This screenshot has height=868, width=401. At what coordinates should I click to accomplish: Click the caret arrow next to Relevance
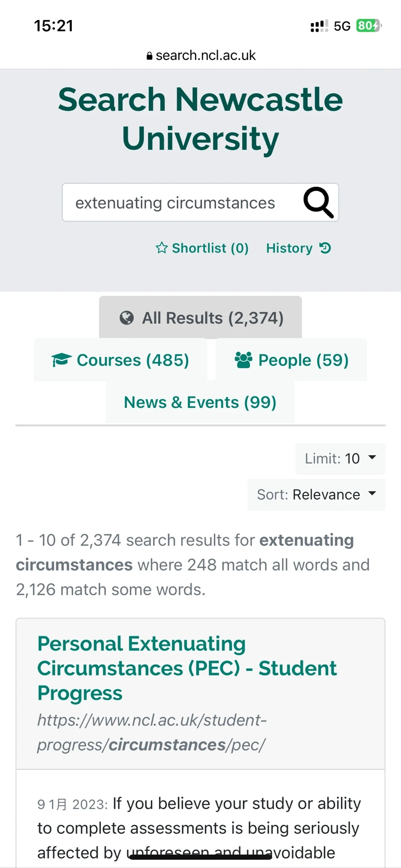click(372, 493)
